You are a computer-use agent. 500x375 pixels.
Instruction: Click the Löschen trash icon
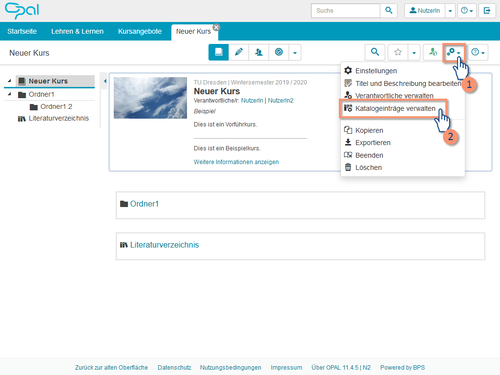pos(348,167)
